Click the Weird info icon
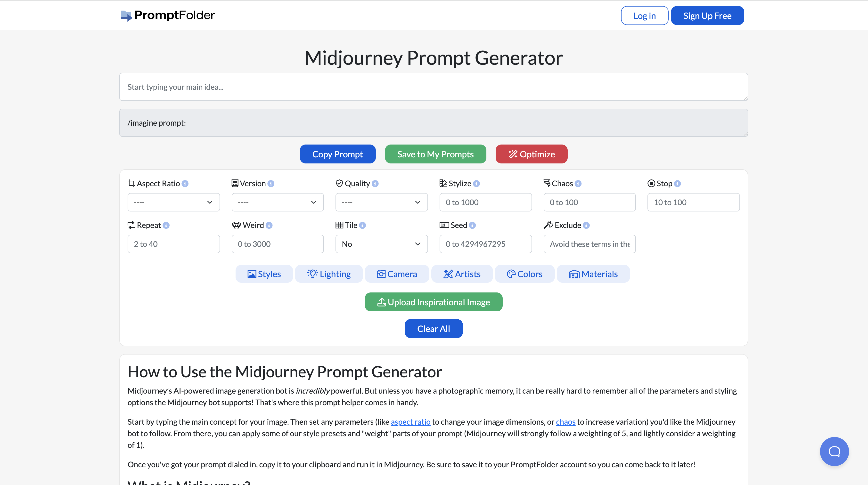This screenshot has width=868, height=485. click(x=269, y=225)
